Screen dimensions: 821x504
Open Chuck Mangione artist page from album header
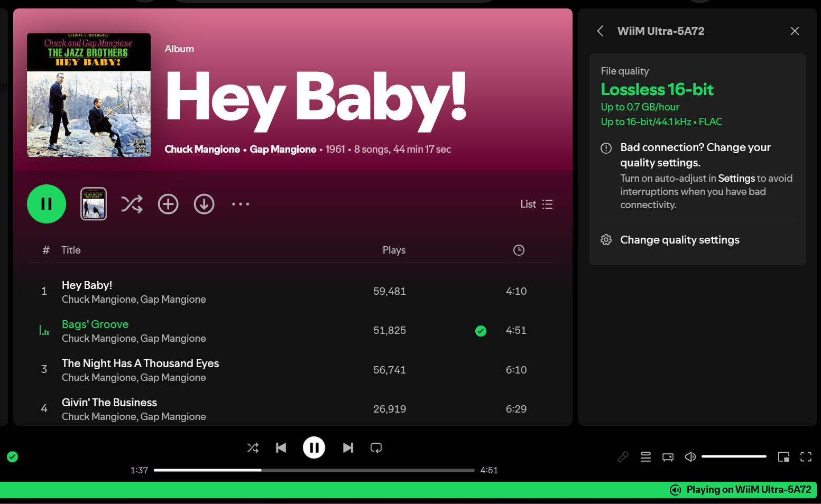click(202, 150)
